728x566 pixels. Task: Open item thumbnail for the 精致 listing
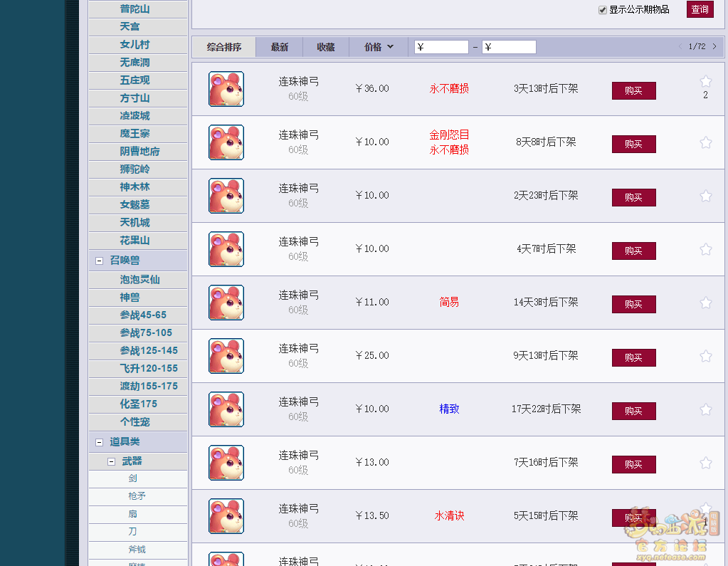(x=226, y=409)
